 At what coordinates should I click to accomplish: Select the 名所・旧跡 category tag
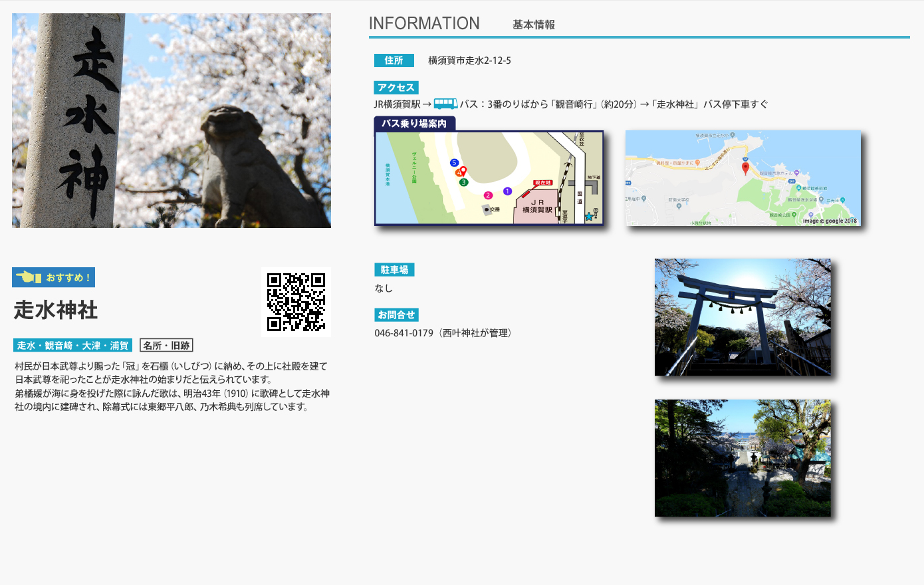(166, 346)
